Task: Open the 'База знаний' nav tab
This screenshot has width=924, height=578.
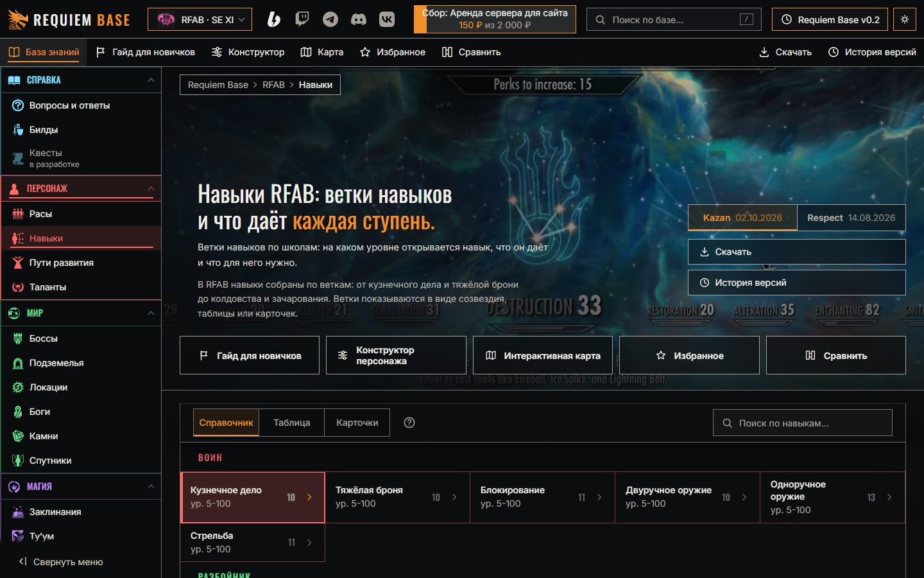Action: point(44,52)
